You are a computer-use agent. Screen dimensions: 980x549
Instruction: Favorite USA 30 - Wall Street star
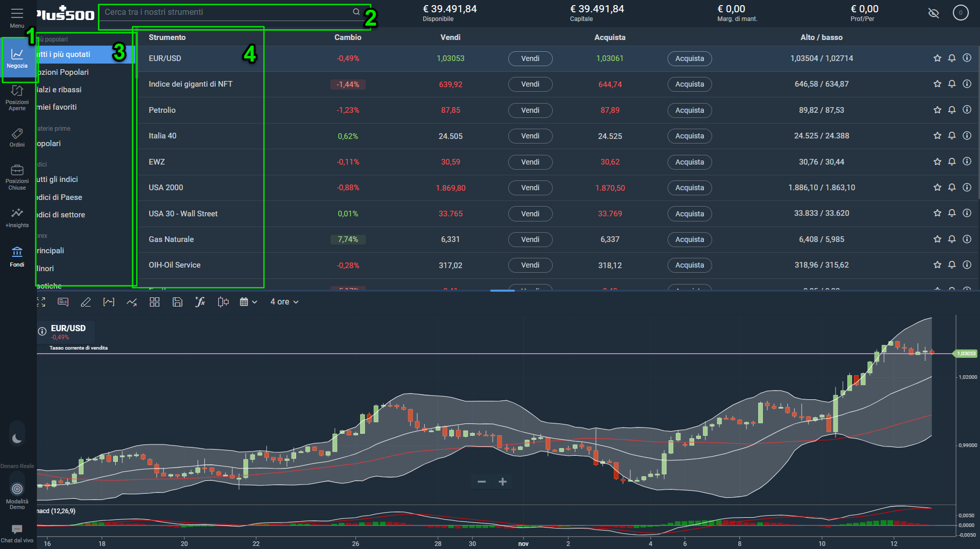click(937, 213)
